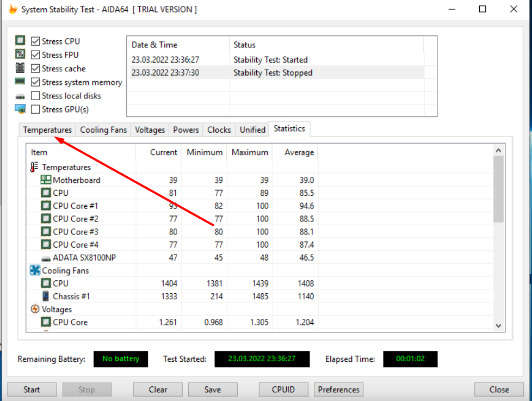532x401 pixels.
Task: Click the Voltages lightning icon
Action: click(x=35, y=309)
